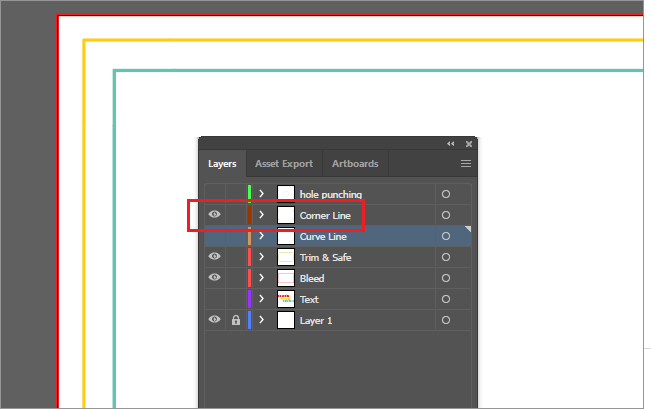Close the Layers panel with the X

coord(469,144)
